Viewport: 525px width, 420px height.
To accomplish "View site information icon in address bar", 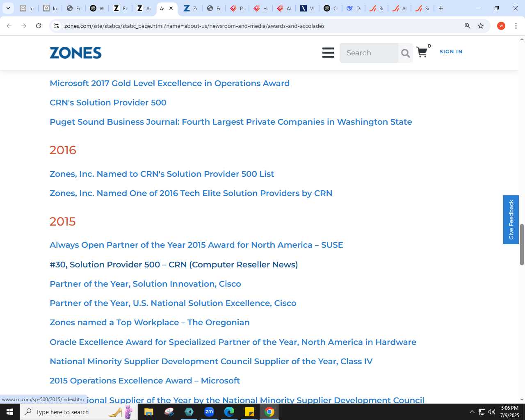I will (56, 26).
